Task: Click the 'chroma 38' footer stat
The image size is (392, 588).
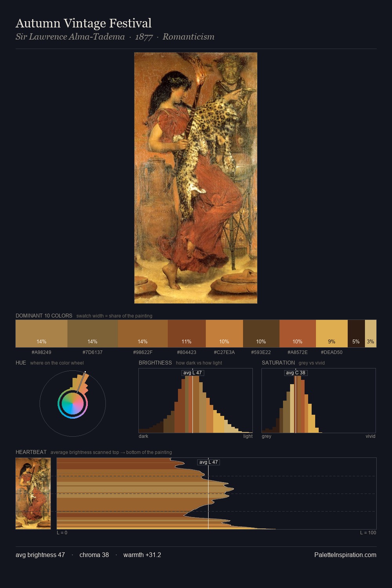Action: pos(94,555)
